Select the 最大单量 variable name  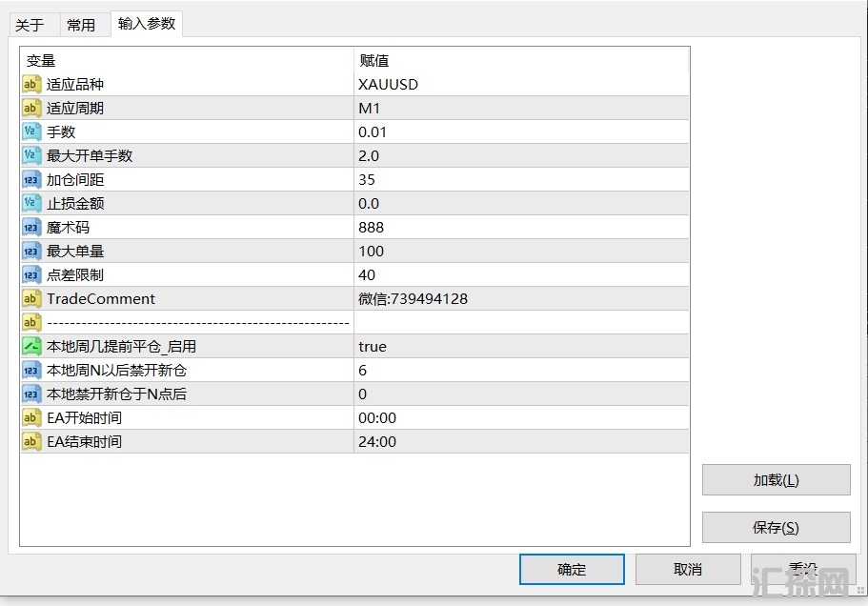(x=74, y=251)
